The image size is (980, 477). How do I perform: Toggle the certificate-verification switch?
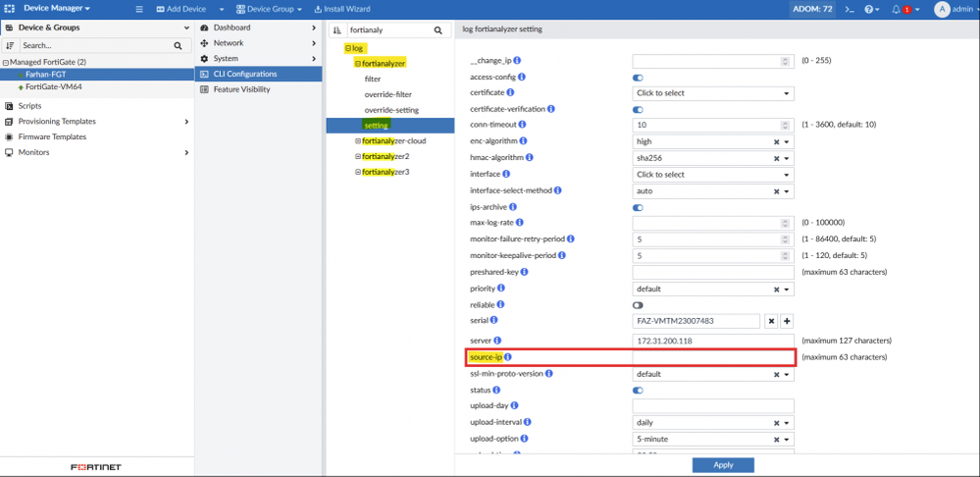point(638,109)
